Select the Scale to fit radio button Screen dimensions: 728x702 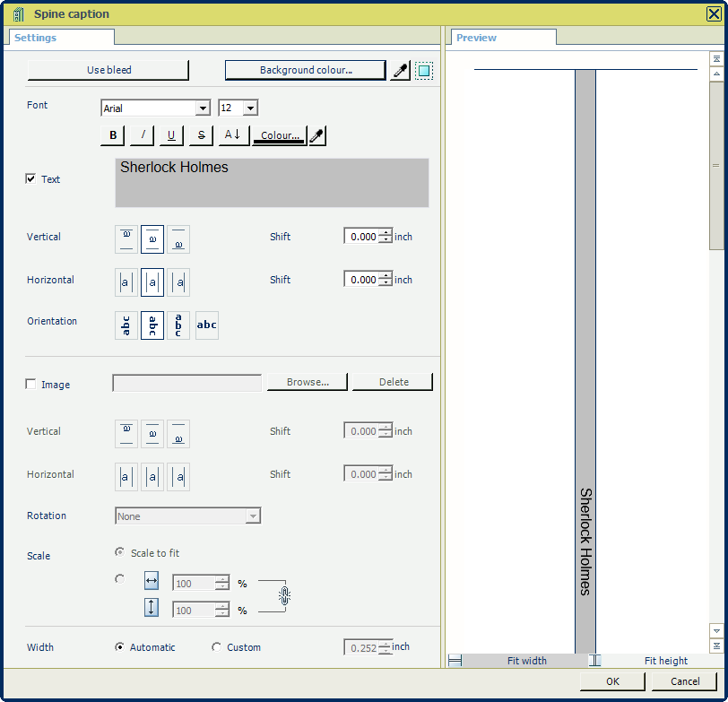click(120, 552)
